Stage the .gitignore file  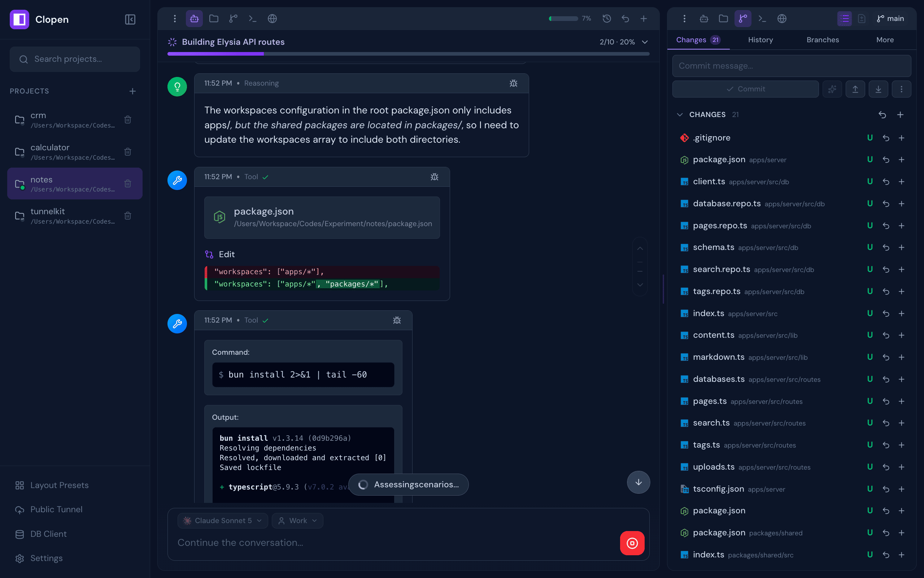click(902, 138)
